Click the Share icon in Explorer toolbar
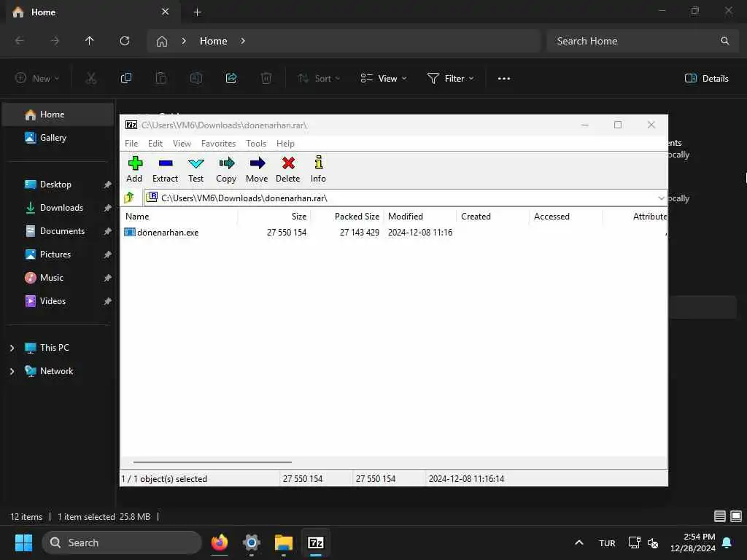This screenshot has height=560, width=747. [x=231, y=78]
